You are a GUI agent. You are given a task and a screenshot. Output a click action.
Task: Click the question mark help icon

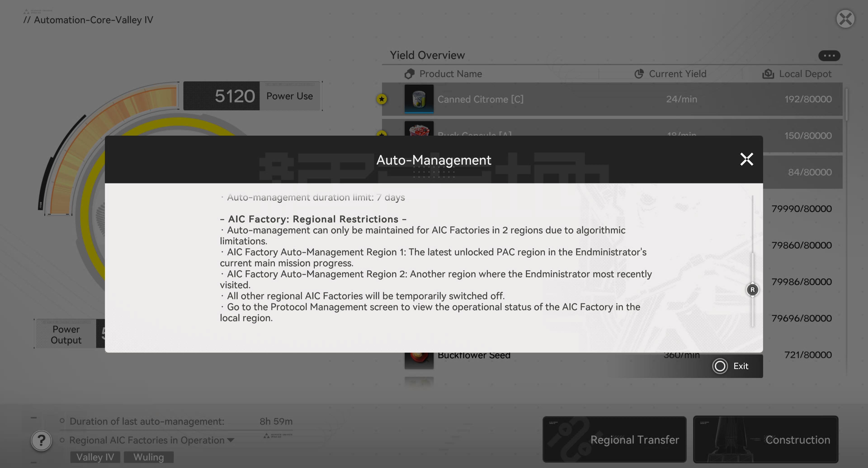coord(41,440)
